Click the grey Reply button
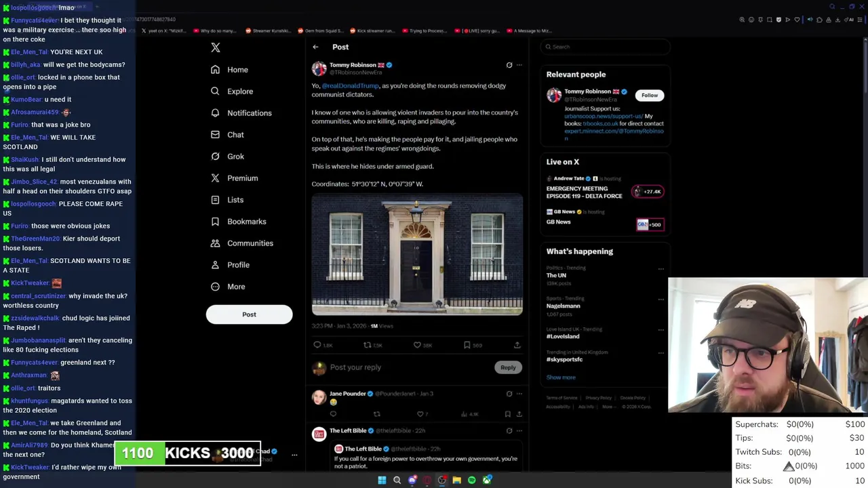The width and height of the screenshot is (868, 488). 508,367
